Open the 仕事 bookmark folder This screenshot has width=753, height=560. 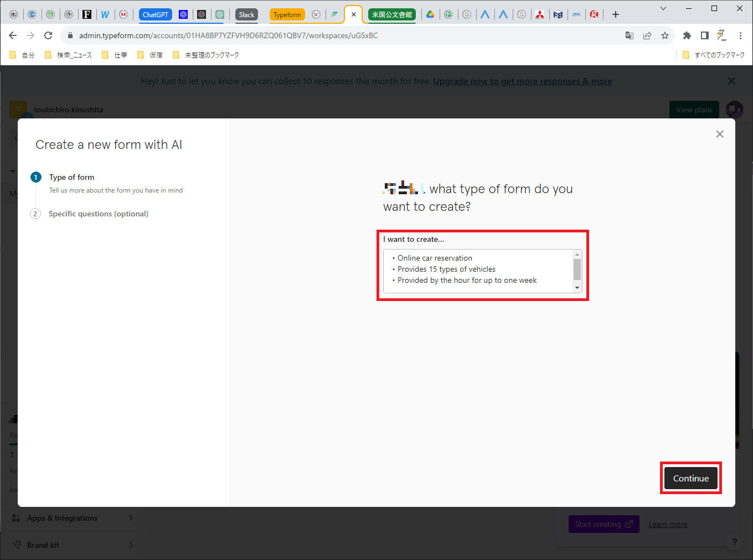pyautogui.click(x=115, y=55)
